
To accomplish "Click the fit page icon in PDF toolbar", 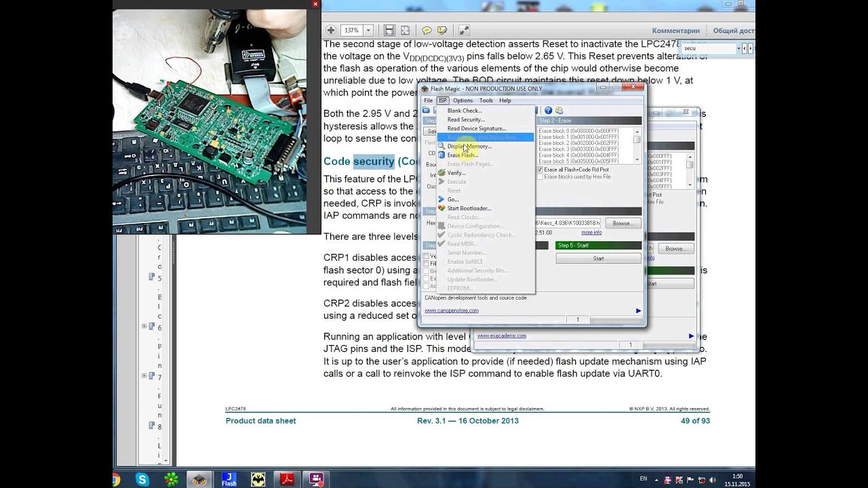I will tap(405, 30).
